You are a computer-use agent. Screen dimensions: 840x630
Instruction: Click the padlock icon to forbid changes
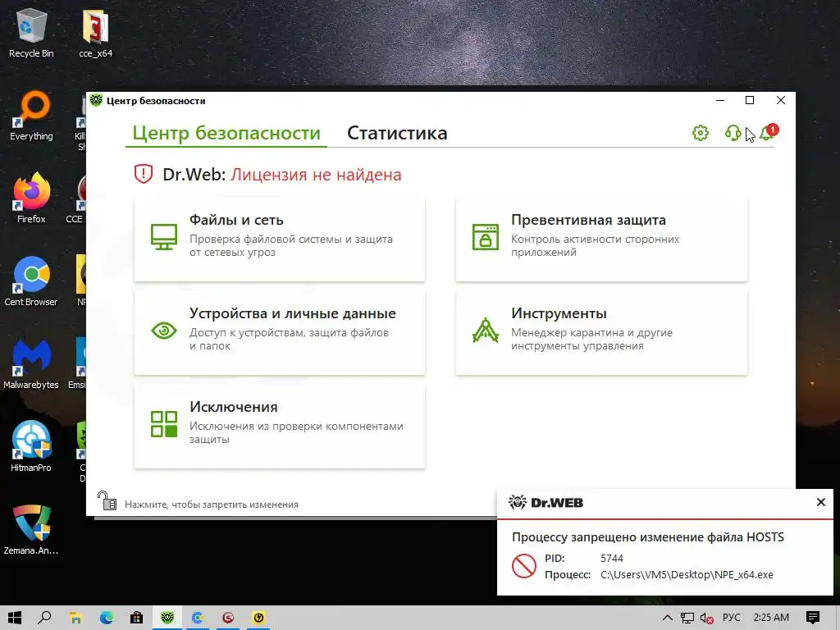click(x=107, y=501)
